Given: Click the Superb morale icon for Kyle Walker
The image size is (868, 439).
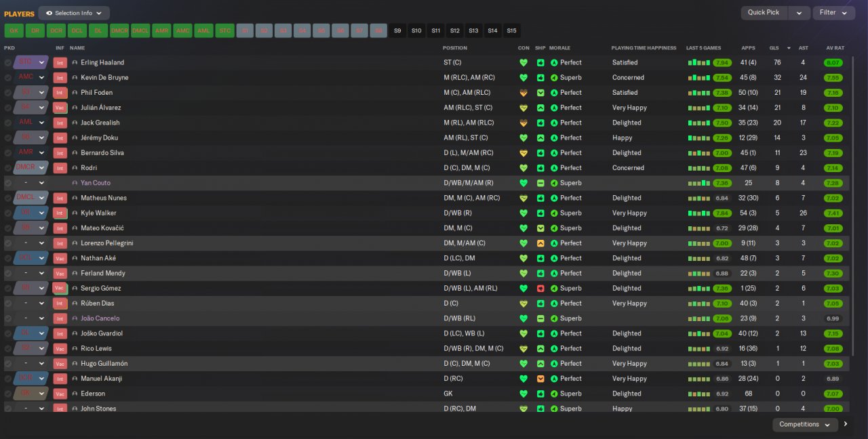Looking at the screenshot, I should point(554,213).
